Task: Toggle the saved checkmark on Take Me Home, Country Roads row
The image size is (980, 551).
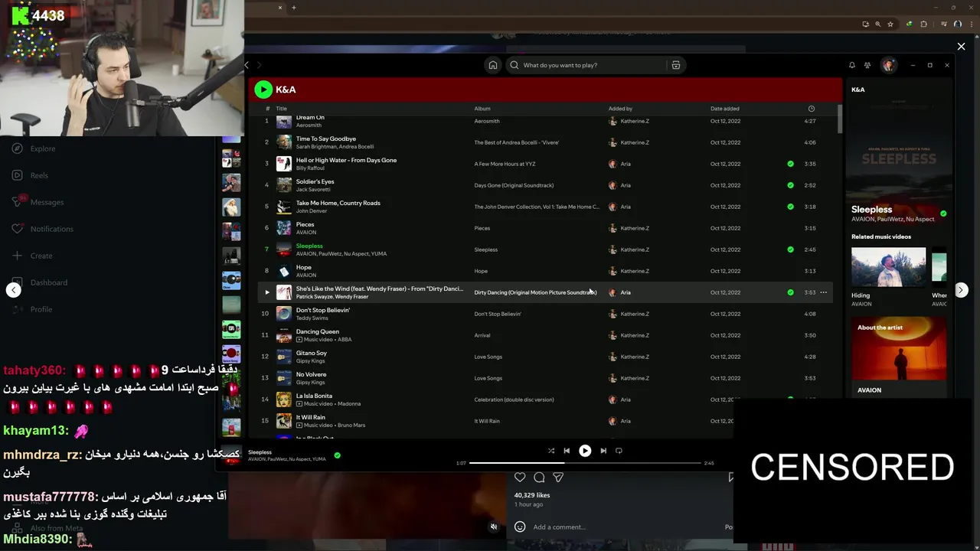Action: click(x=791, y=207)
